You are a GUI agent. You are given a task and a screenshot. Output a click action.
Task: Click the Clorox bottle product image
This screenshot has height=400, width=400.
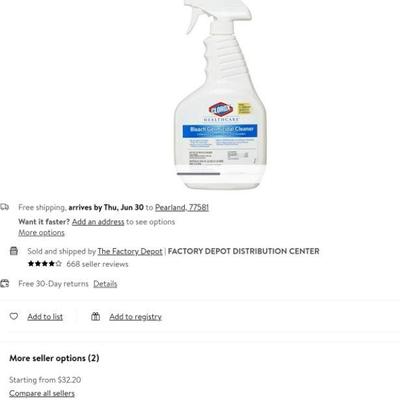coord(221,95)
